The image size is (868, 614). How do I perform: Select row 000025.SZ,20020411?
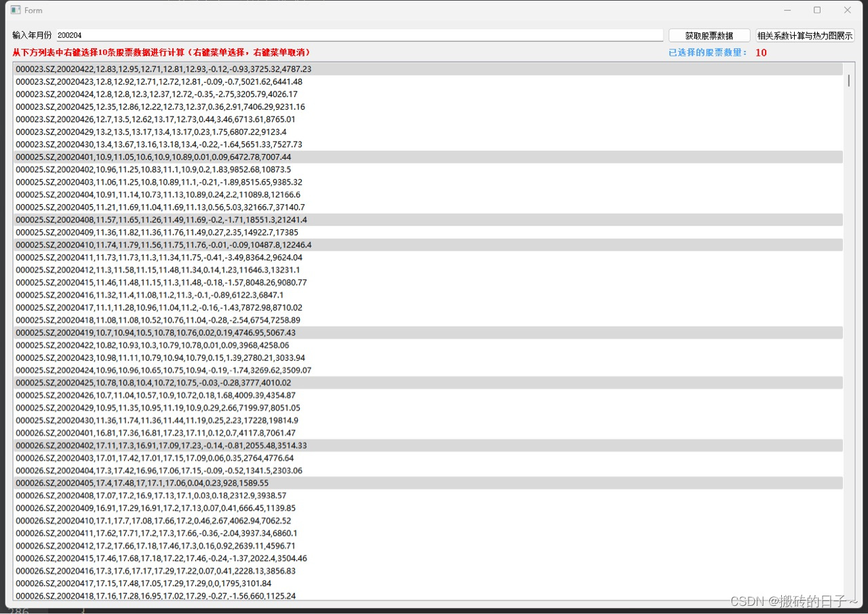(x=428, y=257)
